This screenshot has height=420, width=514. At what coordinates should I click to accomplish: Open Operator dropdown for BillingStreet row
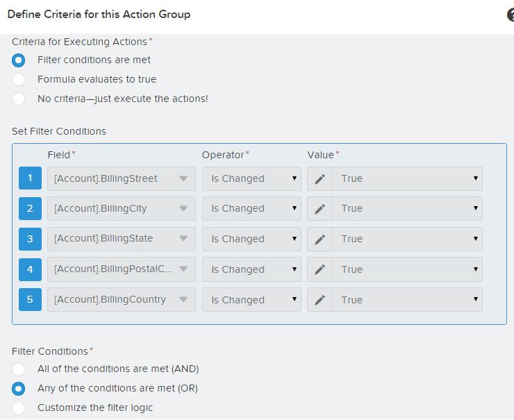click(x=251, y=178)
